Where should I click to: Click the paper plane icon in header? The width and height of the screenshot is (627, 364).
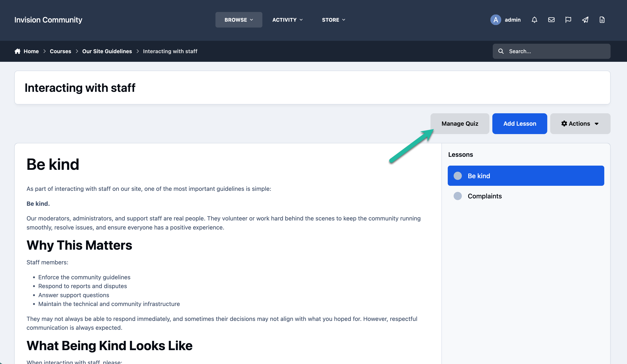point(585,20)
